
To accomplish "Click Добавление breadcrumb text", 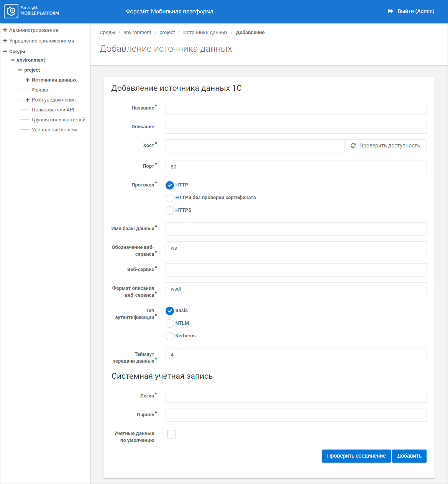I will coord(250,33).
